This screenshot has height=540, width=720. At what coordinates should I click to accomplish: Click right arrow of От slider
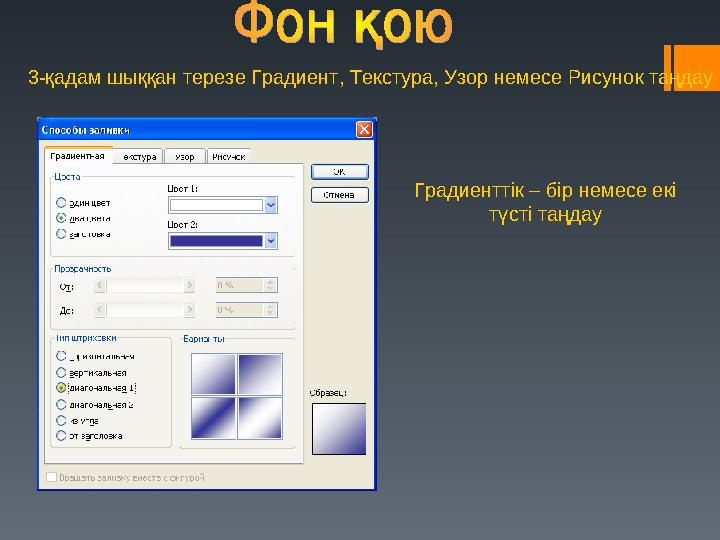[189, 286]
